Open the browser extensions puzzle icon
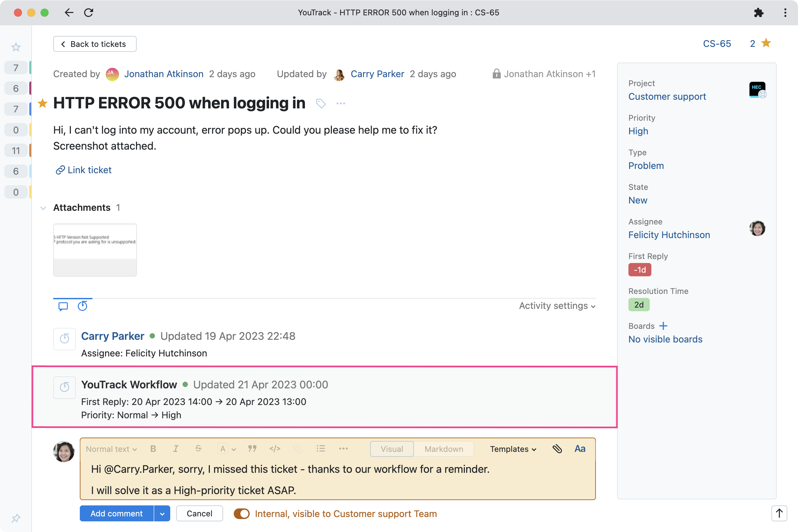This screenshot has height=532, width=798. [759, 13]
